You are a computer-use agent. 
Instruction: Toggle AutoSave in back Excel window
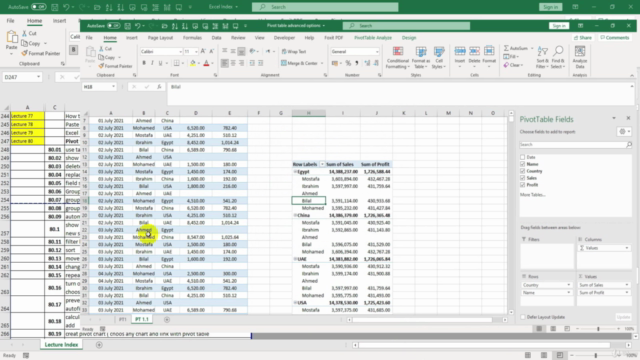pyautogui.click(x=38, y=7)
